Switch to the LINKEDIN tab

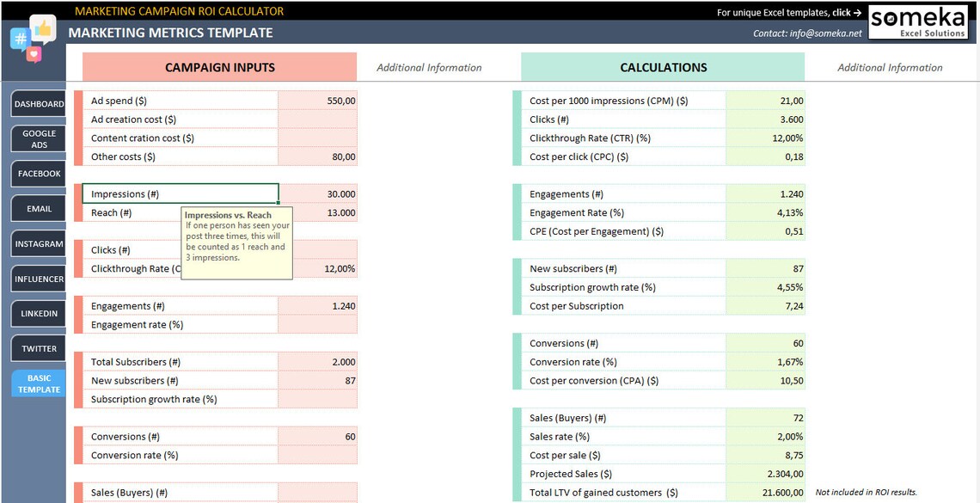(x=38, y=313)
